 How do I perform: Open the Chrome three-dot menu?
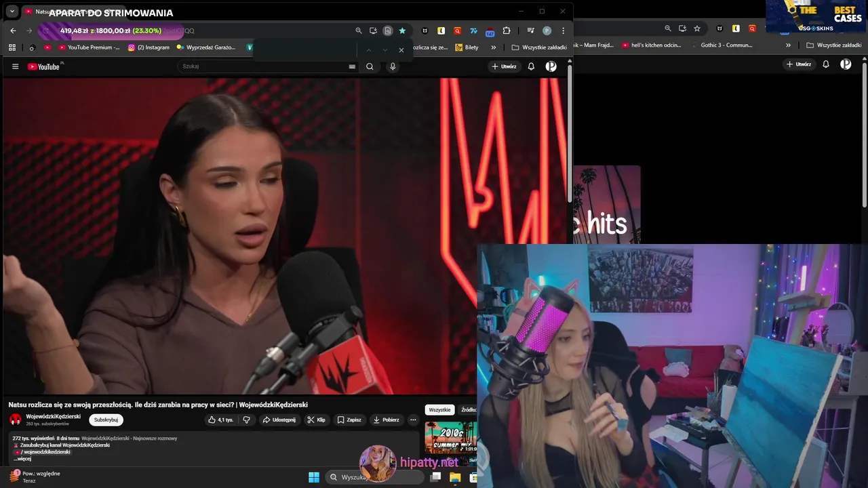[x=563, y=30]
